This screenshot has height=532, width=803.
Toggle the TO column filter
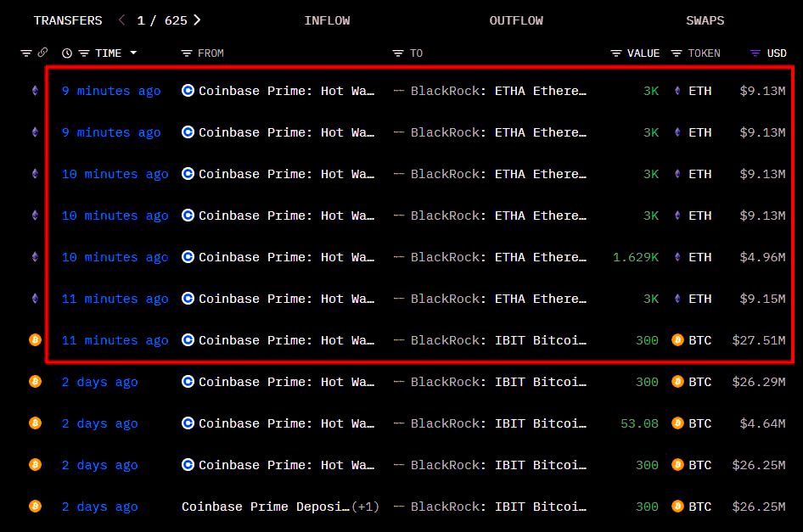[x=396, y=53]
